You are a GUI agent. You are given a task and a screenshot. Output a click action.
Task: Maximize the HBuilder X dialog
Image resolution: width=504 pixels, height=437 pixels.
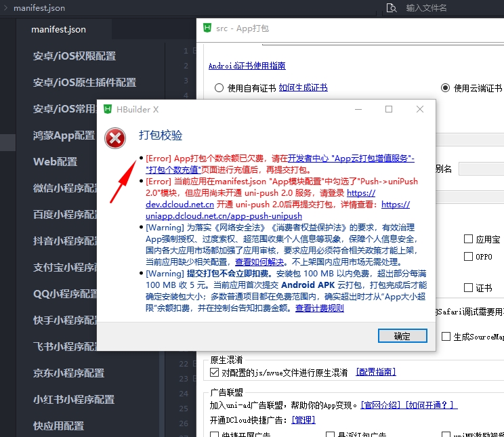pyautogui.click(x=389, y=109)
